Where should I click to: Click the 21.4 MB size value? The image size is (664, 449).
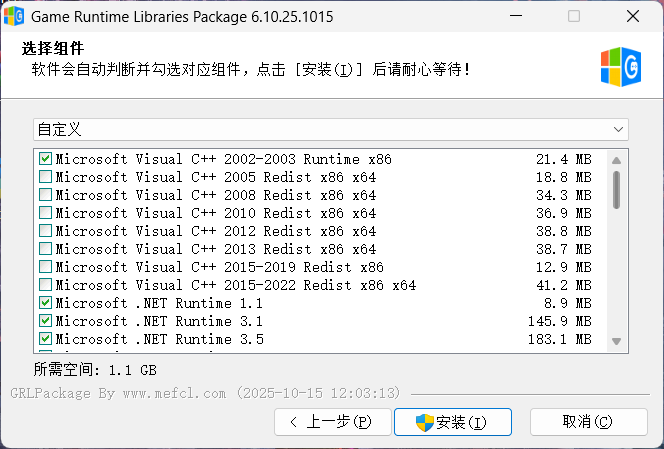click(x=564, y=159)
